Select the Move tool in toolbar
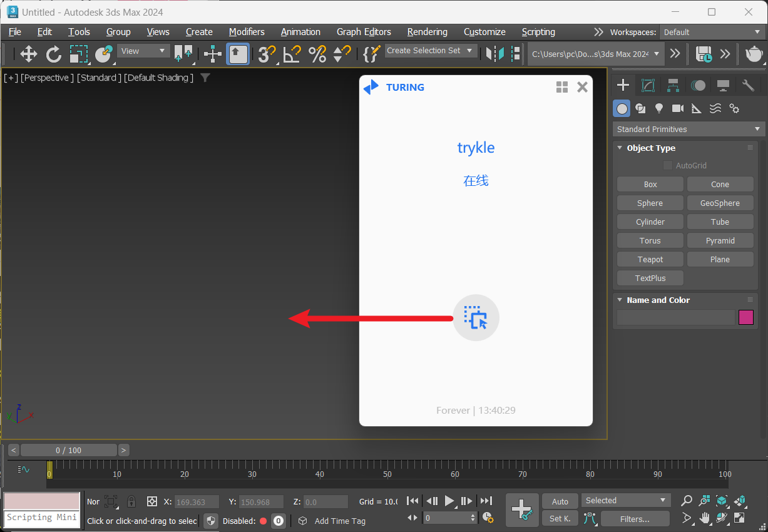 (x=29, y=54)
